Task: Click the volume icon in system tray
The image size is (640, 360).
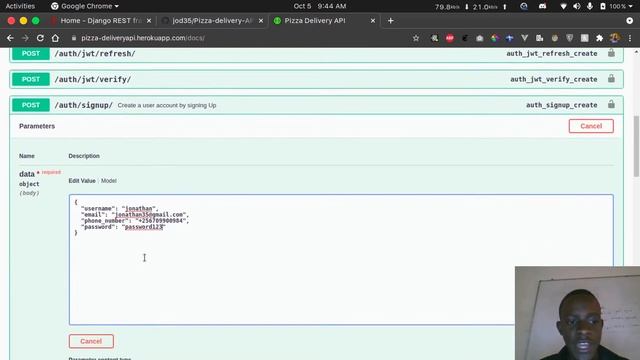Action: 576,6
